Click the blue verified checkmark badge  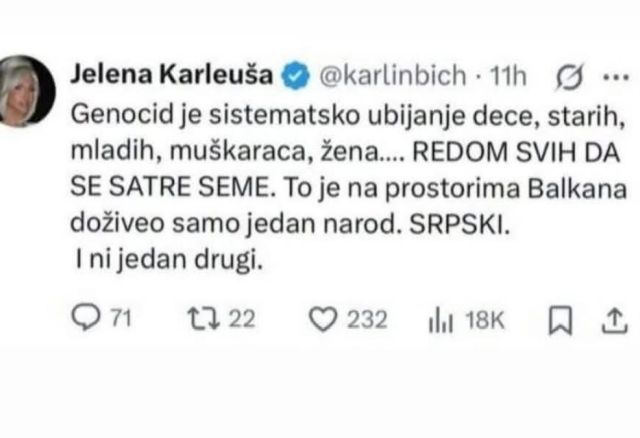pyautogui.click(x=296, y=76)
